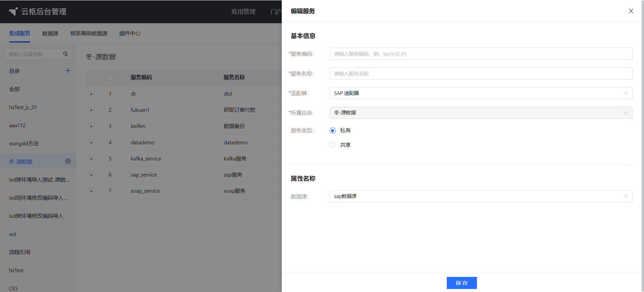Image resolution: width=644 pixels, height=292 pixels.
Task: Add a new directory with plus icon
Action: 68,70
